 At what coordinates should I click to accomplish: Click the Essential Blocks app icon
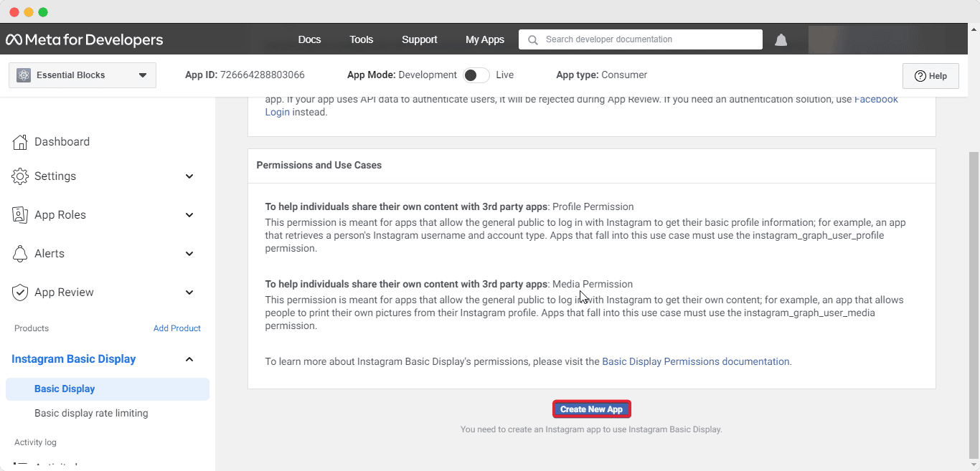click(24, 75)
